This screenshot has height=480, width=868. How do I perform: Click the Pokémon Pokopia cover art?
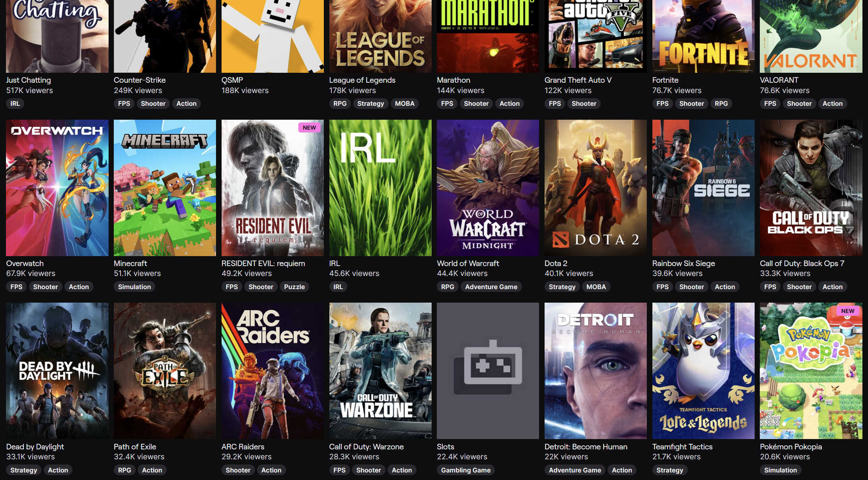811,371
